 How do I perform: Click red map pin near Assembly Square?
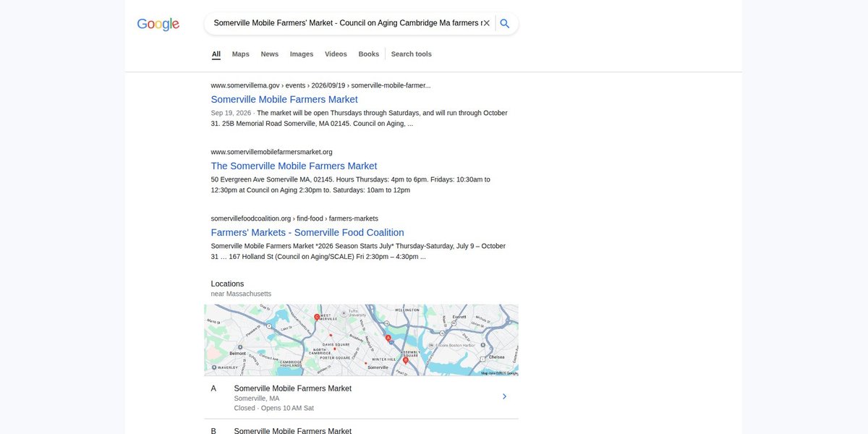point(405,360)
